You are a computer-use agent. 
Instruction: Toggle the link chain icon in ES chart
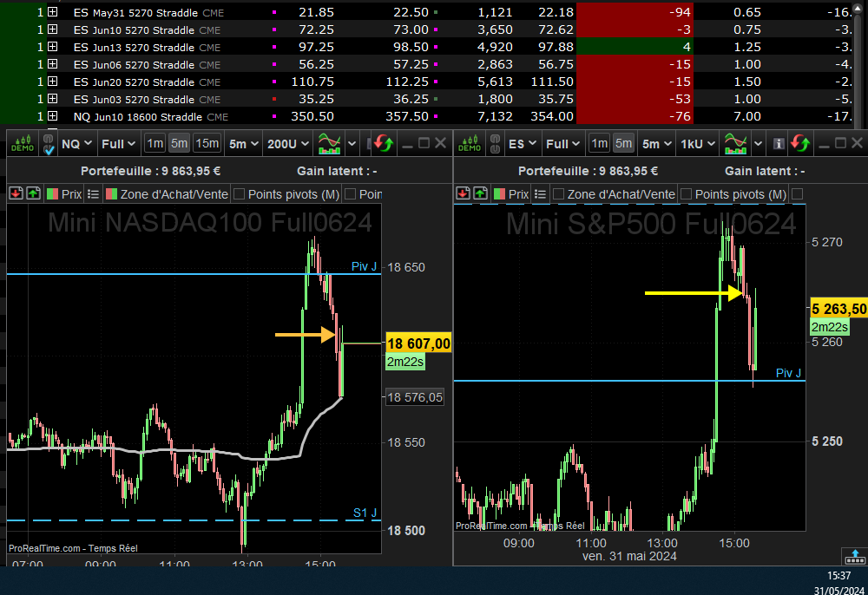[x=495, y=144]
